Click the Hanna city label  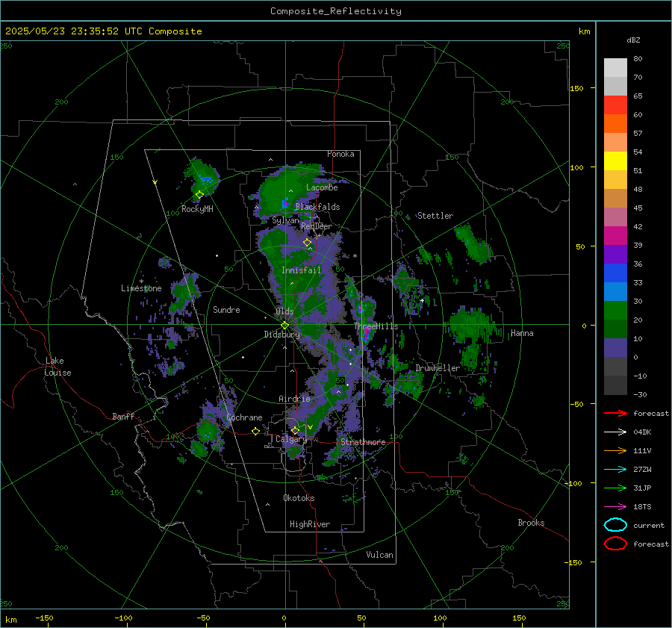(522, 333)
